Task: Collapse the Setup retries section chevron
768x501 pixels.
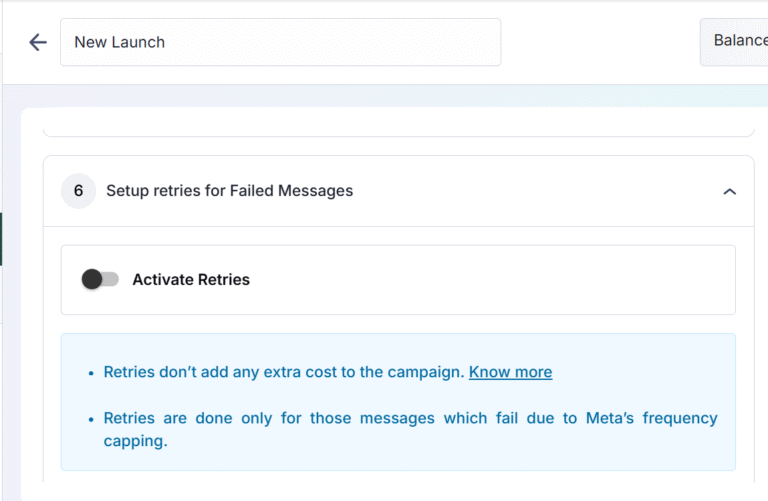Action: [x=729, y=191]
